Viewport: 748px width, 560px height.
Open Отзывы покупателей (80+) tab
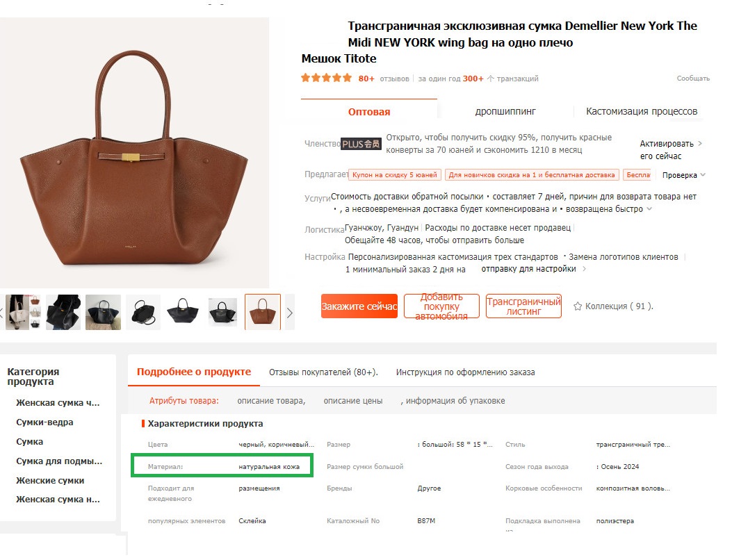pyautogui.click(x=323, y=372)
